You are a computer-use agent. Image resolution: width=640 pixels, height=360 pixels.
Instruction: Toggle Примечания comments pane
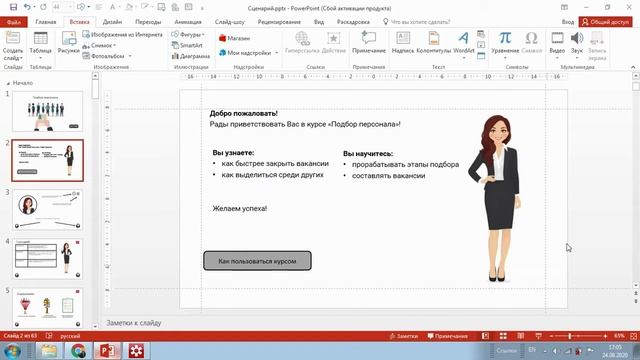[447, 336]
